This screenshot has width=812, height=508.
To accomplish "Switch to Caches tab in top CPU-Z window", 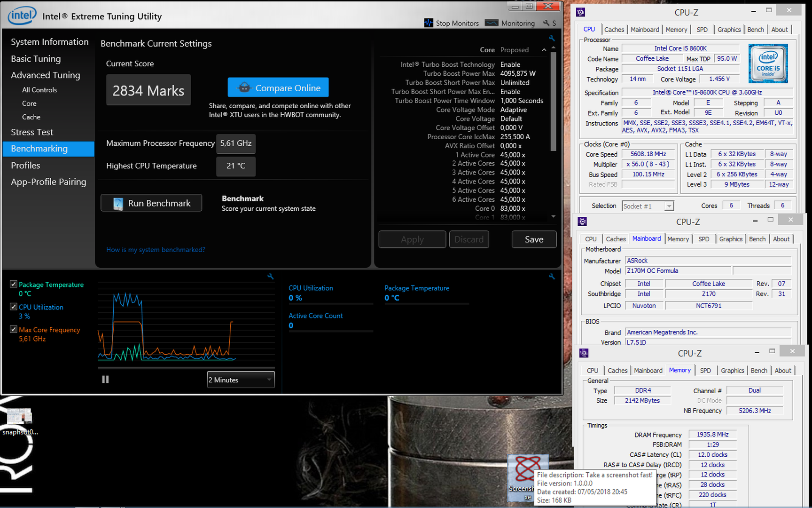I will 614,30.
